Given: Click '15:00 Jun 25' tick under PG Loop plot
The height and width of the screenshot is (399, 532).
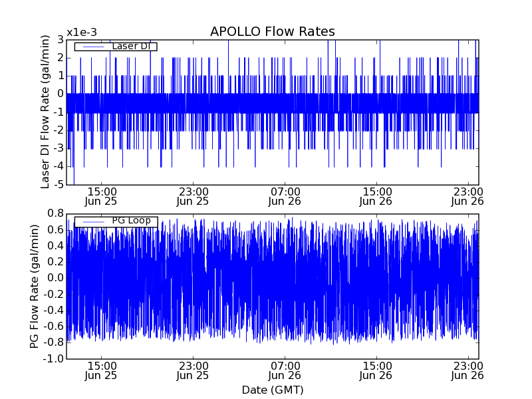Looking at the screenshot, I should tap(101, 371).
